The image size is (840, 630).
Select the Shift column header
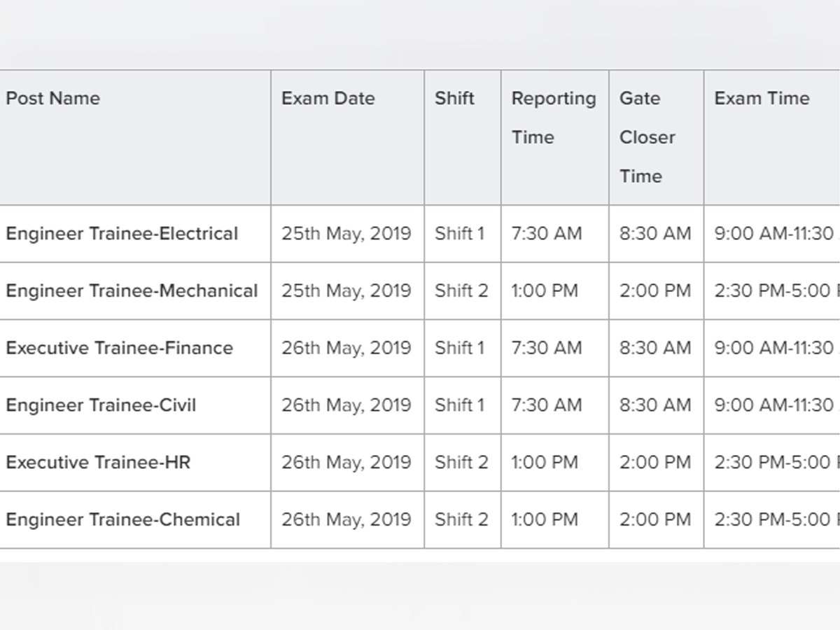point(454,98)
